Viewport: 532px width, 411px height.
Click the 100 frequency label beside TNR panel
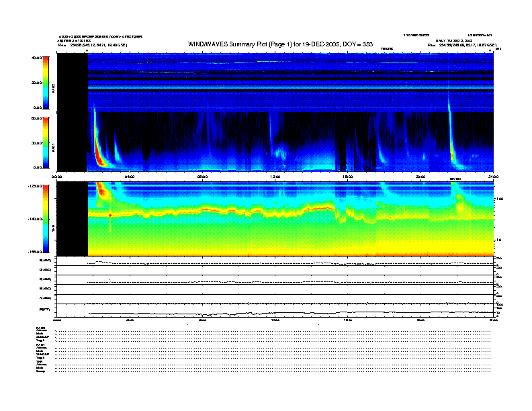click(x=500, y=199)
